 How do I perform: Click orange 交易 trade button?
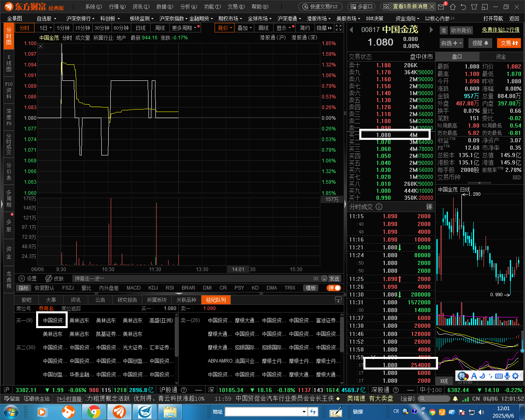click(509, 43)
